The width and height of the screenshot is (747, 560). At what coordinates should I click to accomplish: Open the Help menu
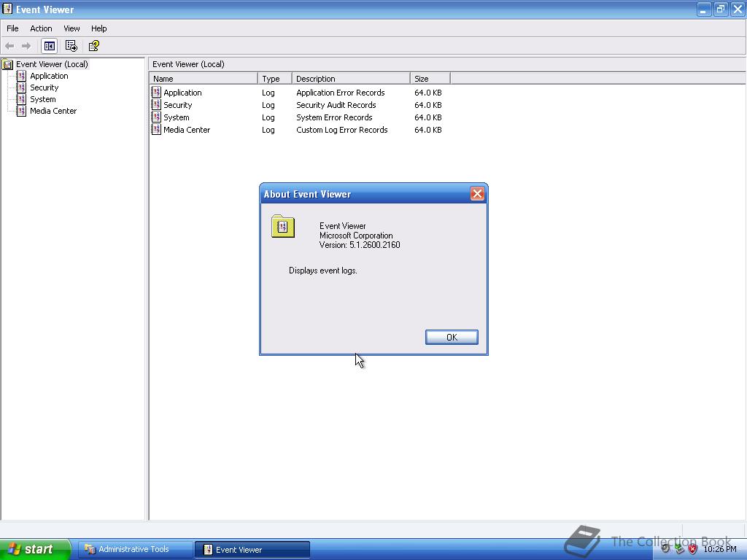[98, 28]
